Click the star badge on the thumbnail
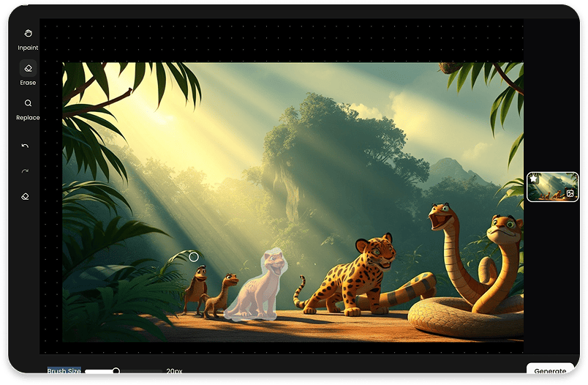The width and height of the screenshot is (588, 385). (534, 179)
